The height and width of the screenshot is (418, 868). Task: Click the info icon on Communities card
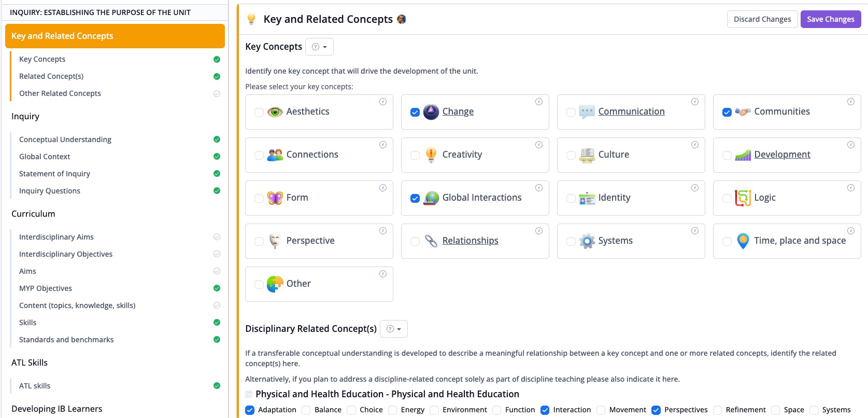(x=851, y=102)
